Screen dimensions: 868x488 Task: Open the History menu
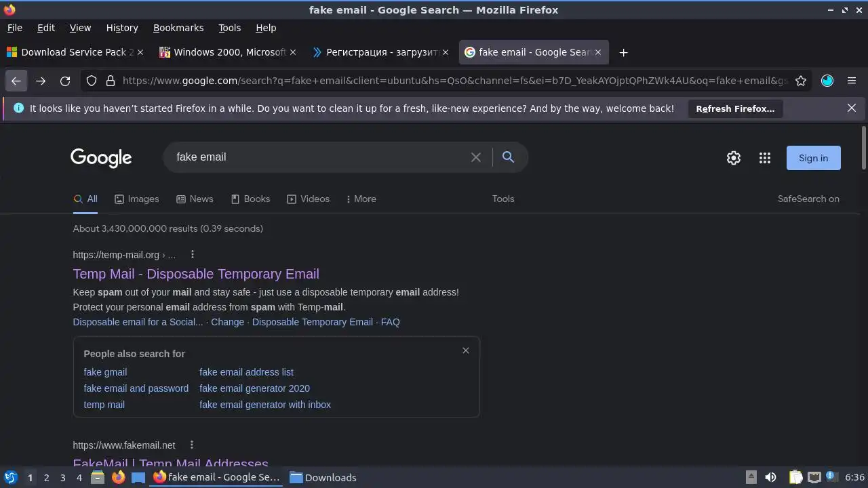tap(122, 28)
